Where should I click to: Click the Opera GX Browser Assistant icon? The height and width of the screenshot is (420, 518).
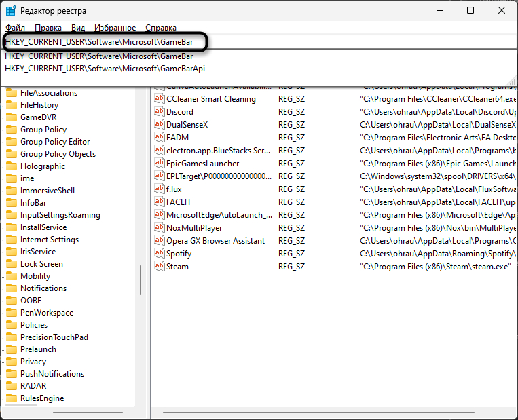(x=160, y=240)
